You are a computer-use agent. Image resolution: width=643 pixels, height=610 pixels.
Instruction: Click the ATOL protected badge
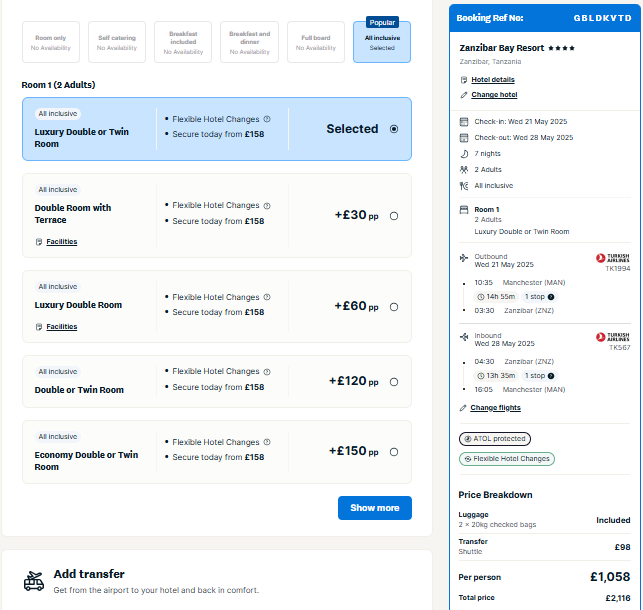click(x=495, y=439)
